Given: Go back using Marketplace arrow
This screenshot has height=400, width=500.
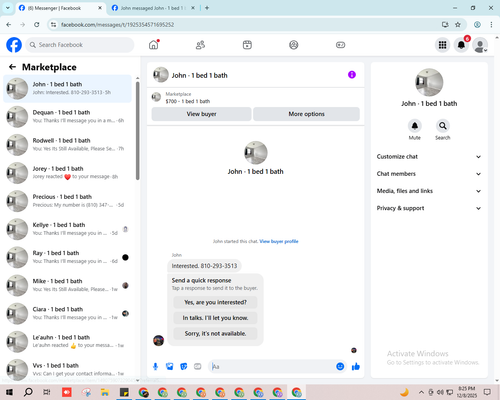Looking at the screenshot, I should point(12,67).
